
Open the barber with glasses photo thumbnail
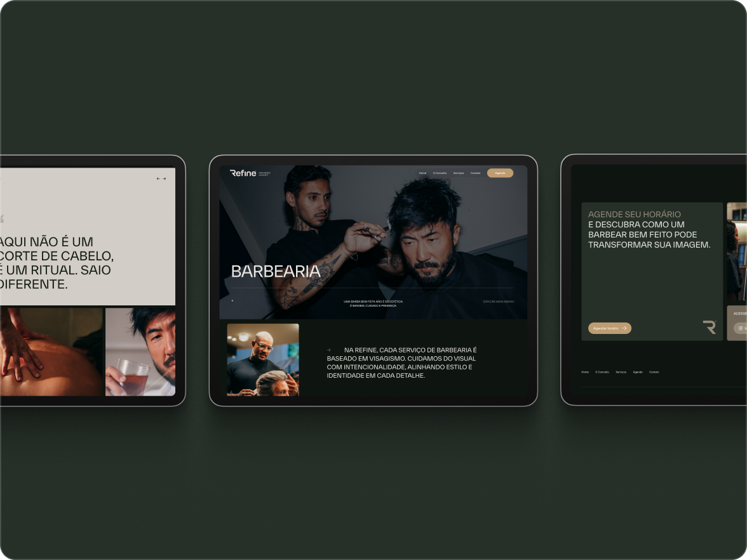coord(263,359)
